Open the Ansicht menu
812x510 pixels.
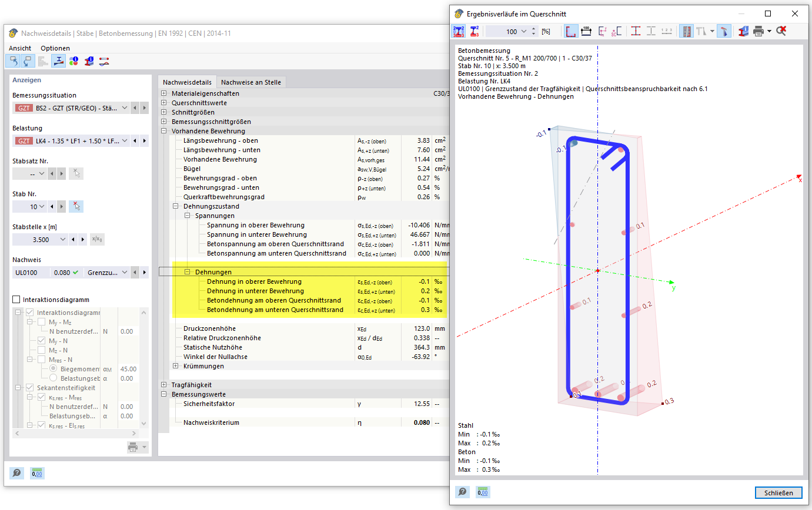[20, 48]
